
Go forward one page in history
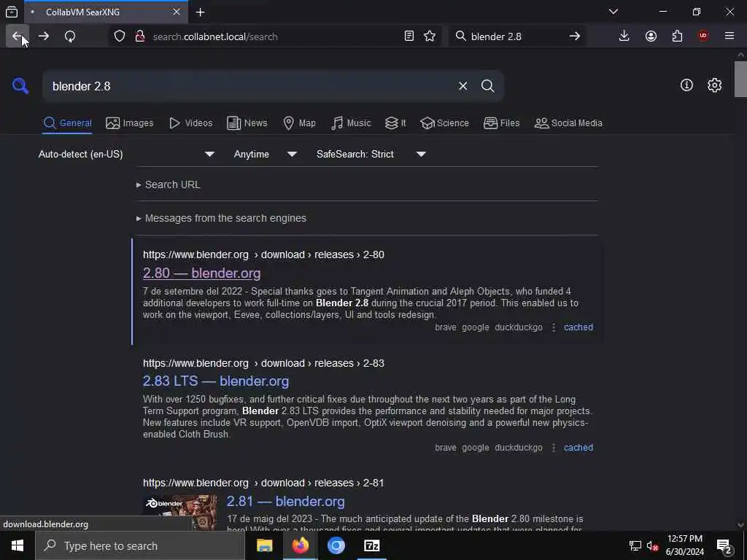[43, 36]
